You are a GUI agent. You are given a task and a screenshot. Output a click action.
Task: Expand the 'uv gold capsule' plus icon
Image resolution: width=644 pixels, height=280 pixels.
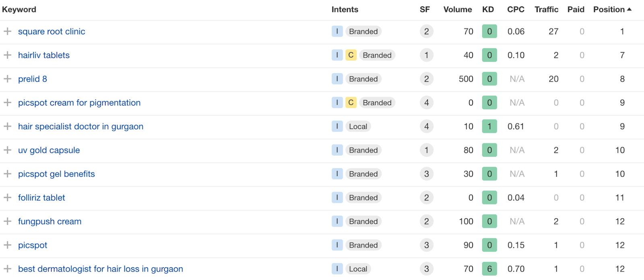[7, 150]
